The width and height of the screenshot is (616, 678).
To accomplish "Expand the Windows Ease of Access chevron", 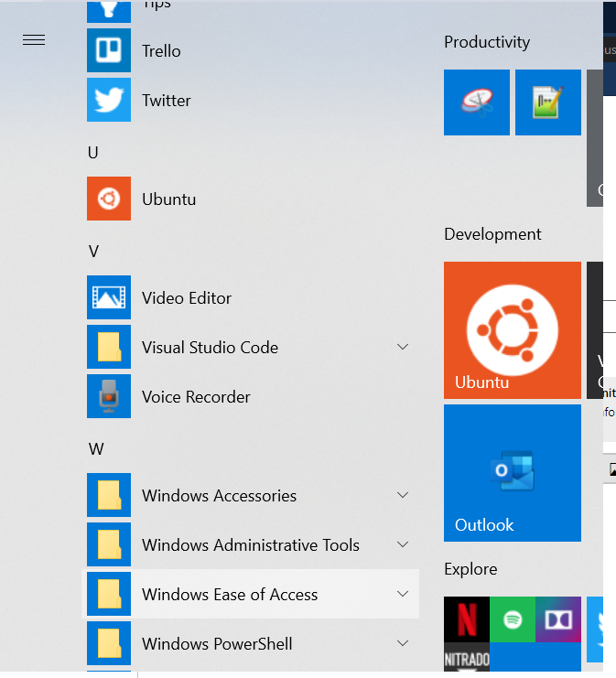I will click(x=403, y=595).
